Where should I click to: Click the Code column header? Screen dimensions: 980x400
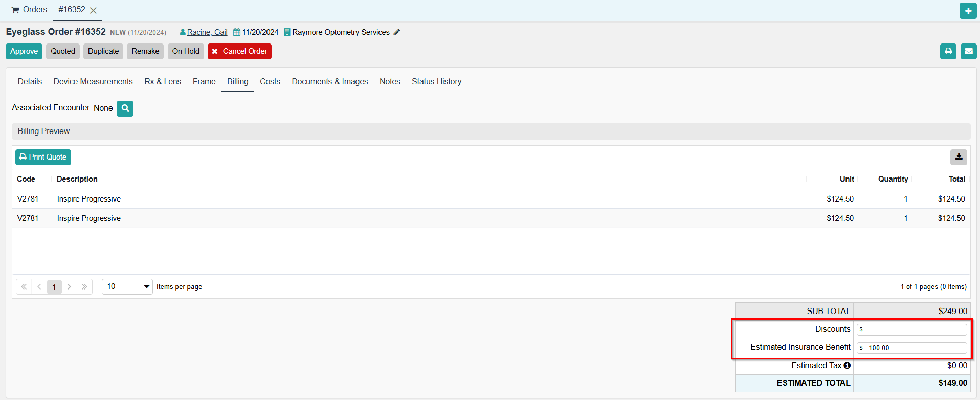tap(26, 179)
